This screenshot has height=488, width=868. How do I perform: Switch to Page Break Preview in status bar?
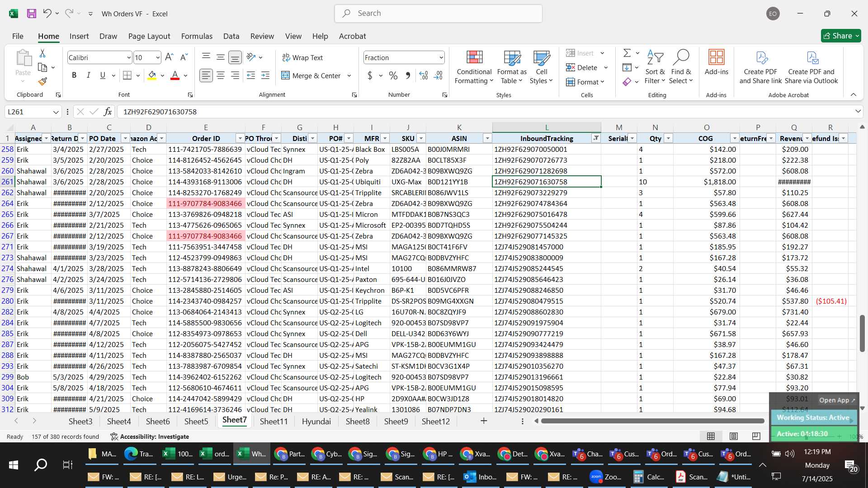(x=756, y=436)
